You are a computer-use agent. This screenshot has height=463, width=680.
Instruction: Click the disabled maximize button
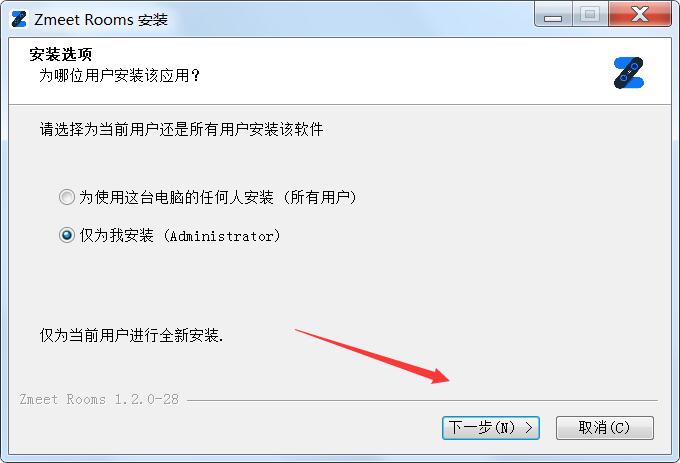pyautogui.click(x=590, y=15)
